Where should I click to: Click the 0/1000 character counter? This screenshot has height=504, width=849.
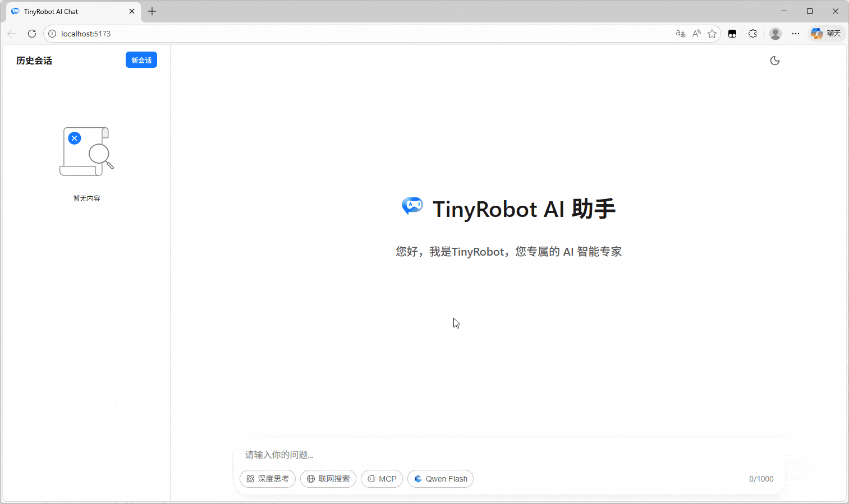[761, 479]
